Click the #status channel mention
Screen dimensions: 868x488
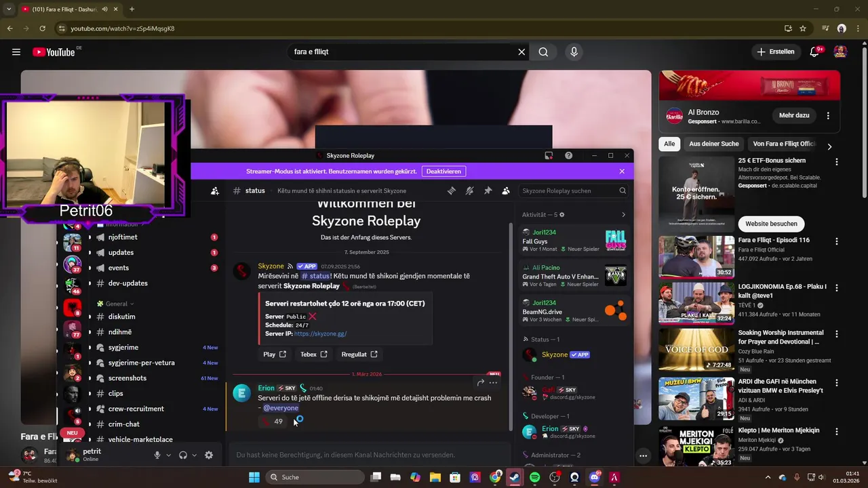315,276
